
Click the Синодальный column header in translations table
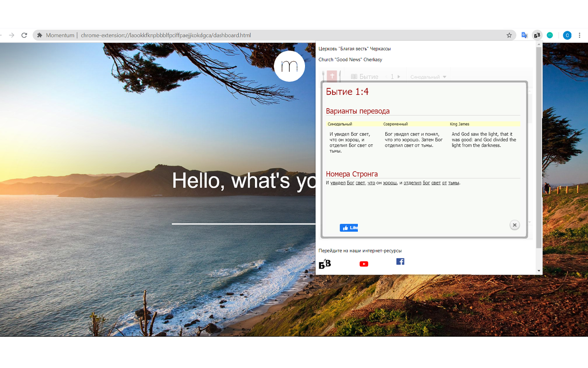pos(340,124)
